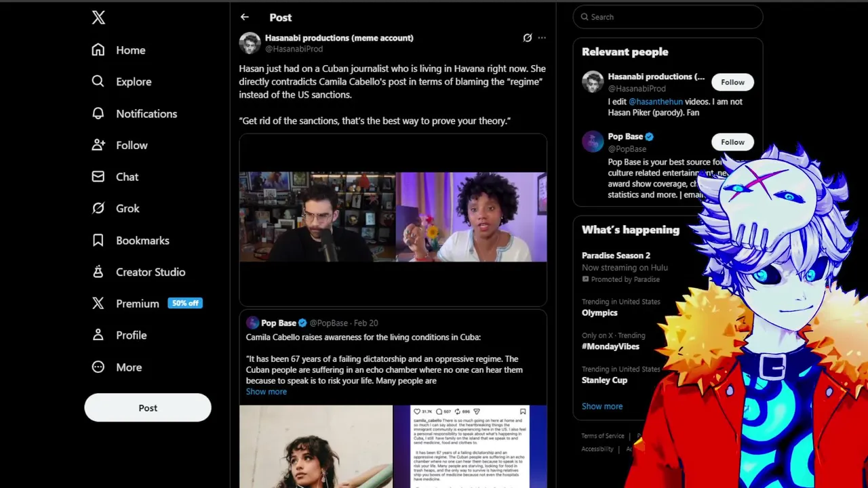
Task: Click the X logo icon
Action: [98, 18]
